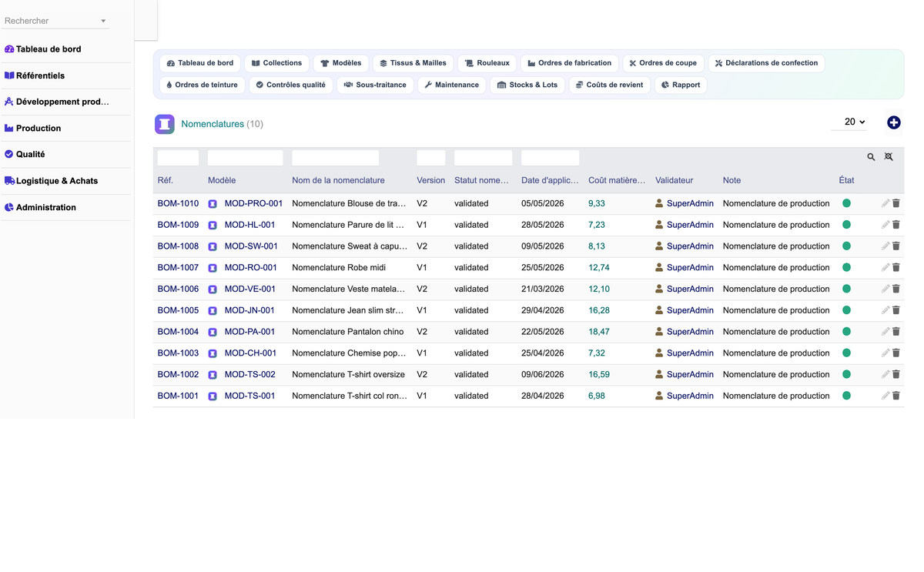
Task: Delete row BOM-1002 with trash icon
Action: click(896, 374)
